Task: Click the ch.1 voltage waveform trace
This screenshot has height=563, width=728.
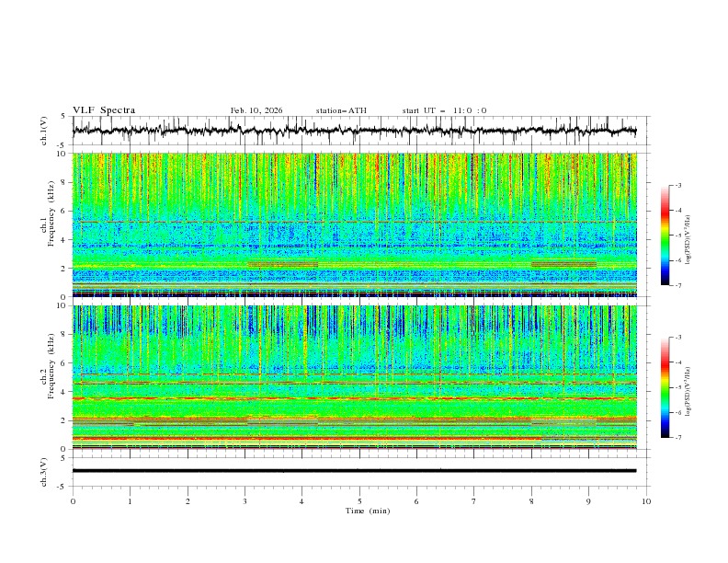Action: tap(354, 131)
